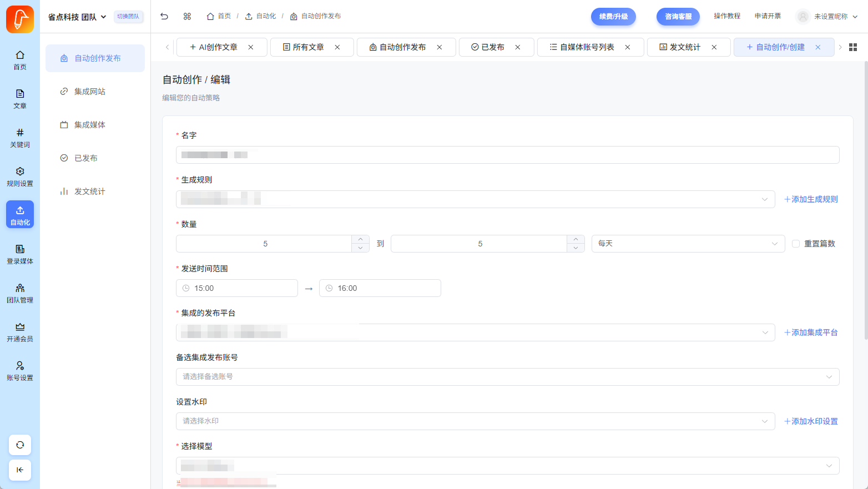Go to 团队管理 team management icon
The image size is (868, 489).
20,293
